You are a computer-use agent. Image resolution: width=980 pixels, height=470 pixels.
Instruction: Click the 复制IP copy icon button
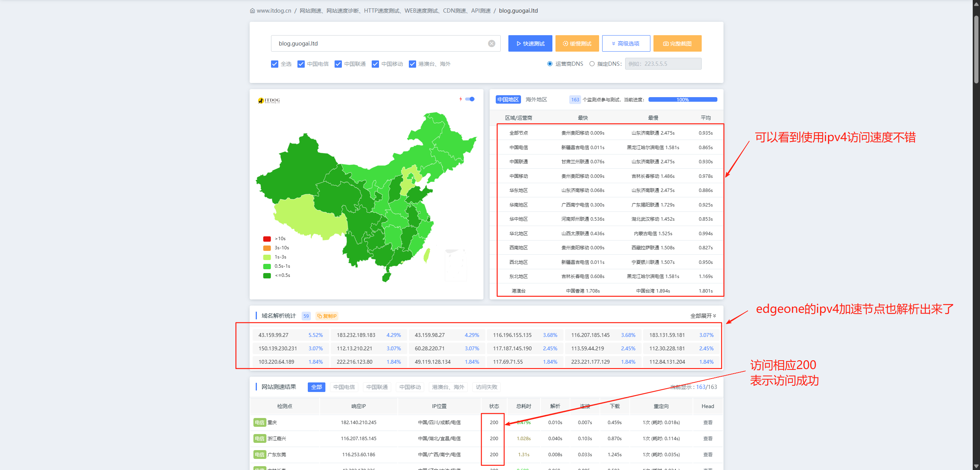click(x=327, y=316)
